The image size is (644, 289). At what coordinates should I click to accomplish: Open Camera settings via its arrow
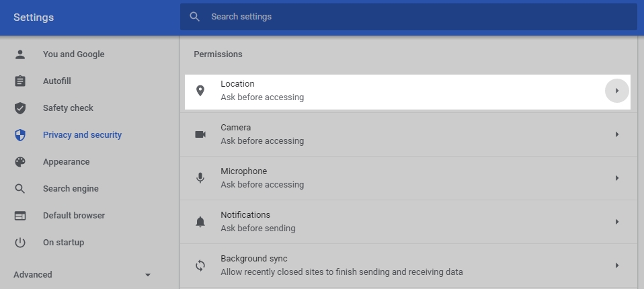click(617, 134)
